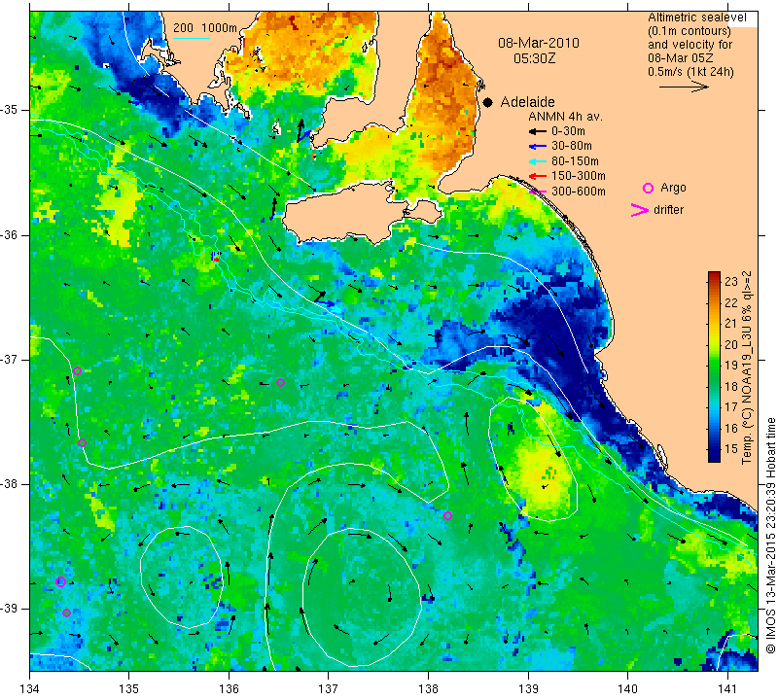
Task: Click the 05:30Z time text
Action: [534, 58]
